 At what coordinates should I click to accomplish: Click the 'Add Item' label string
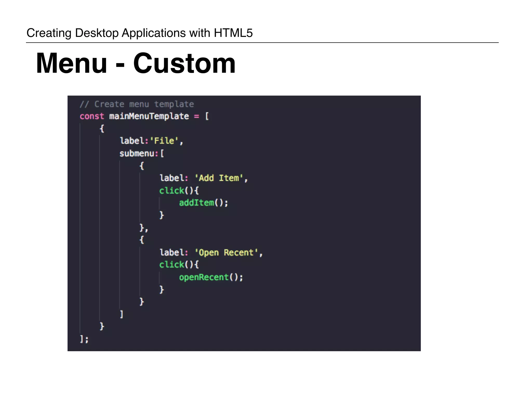point(219,178)
